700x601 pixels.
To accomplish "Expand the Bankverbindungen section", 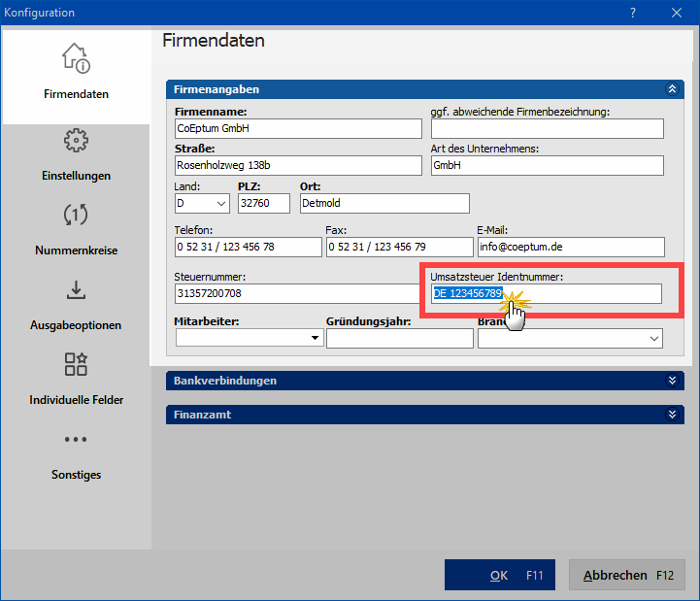I will [x=672, y=381].
